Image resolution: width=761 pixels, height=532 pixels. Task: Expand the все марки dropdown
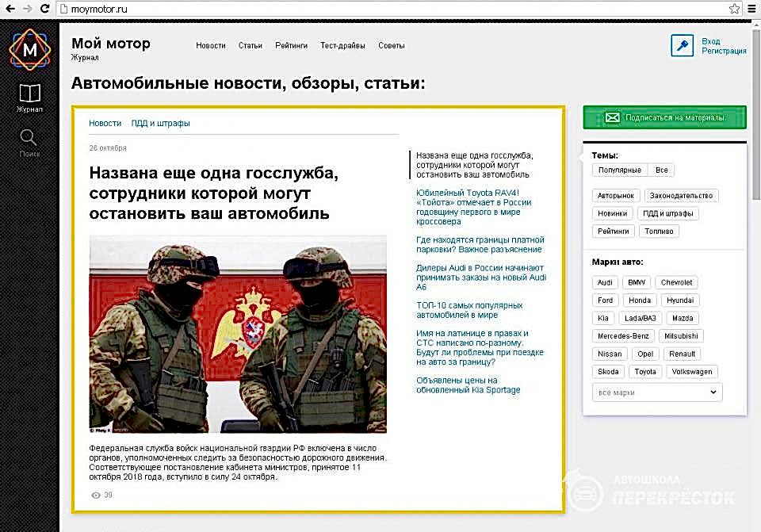(x=657, y=392)
